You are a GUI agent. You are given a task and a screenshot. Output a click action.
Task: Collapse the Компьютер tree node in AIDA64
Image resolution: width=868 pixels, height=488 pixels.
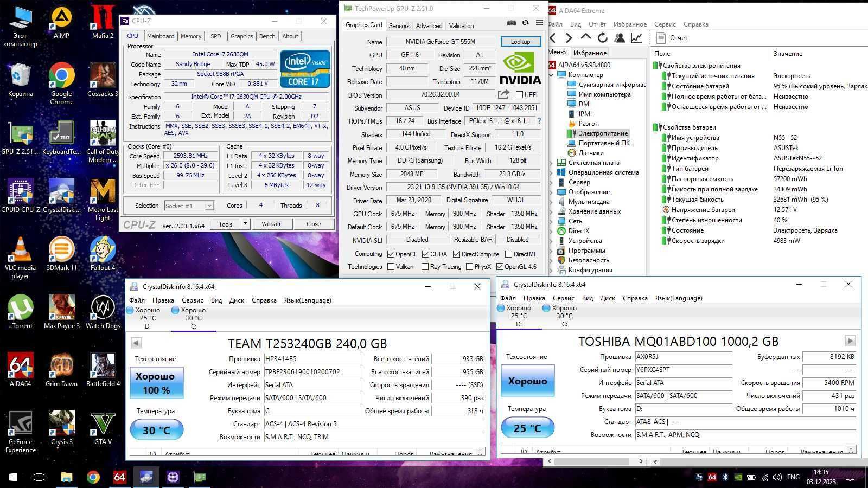552,75
